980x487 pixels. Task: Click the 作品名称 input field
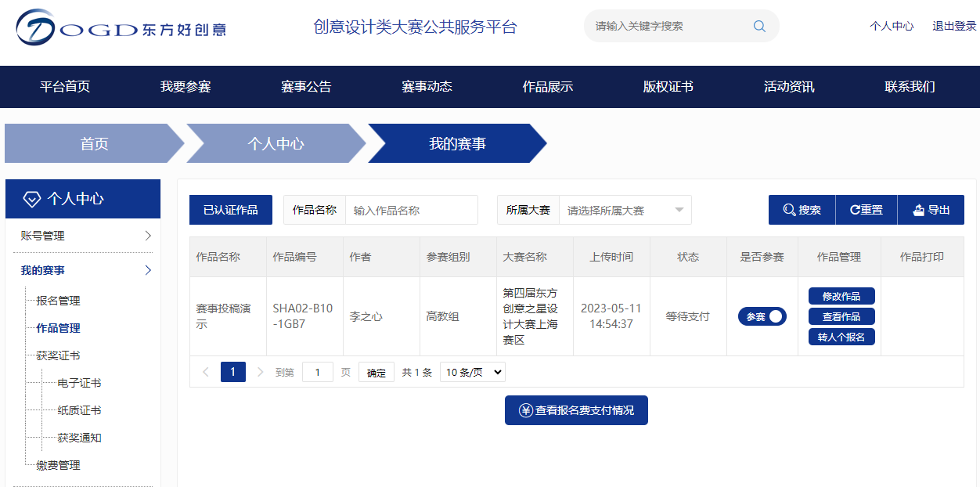click(x=411, y=210)
